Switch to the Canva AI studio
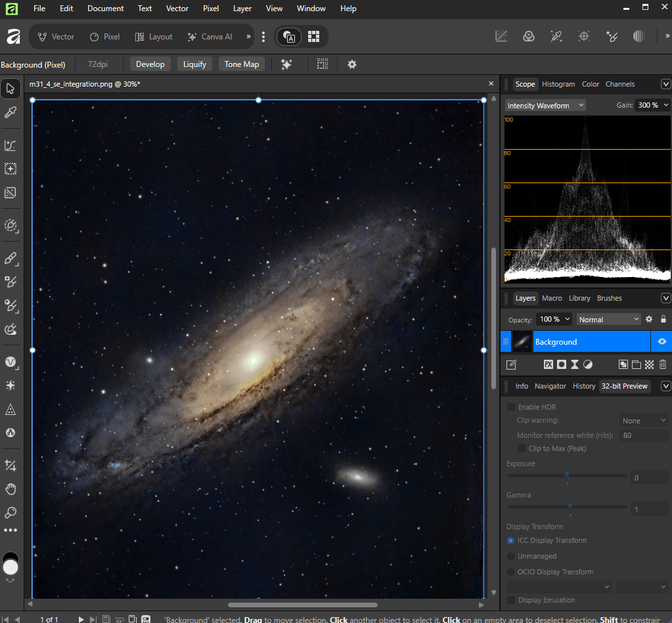Viewport: 672px width, 623px height. [210, 37]
